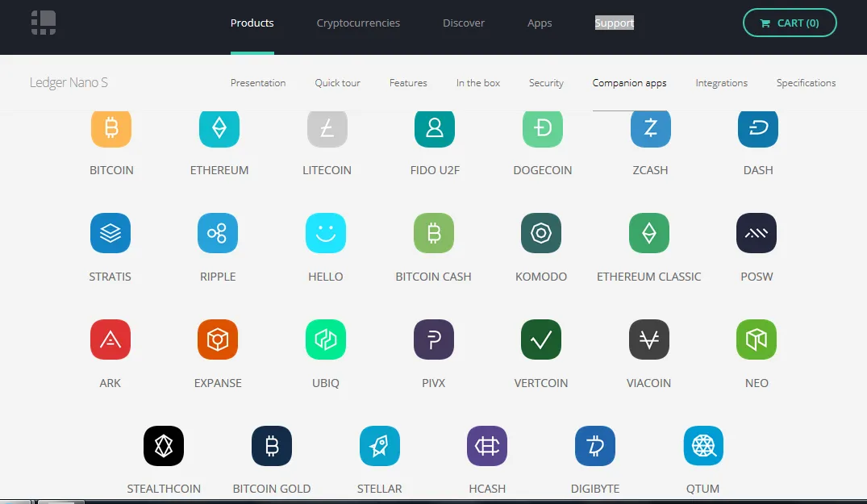Select the In the box tab

tap(478, 83)
